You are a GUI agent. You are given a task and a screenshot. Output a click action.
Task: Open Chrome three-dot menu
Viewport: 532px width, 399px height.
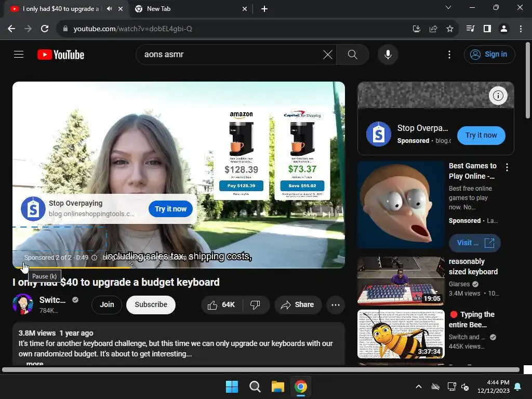coord(521,29)
